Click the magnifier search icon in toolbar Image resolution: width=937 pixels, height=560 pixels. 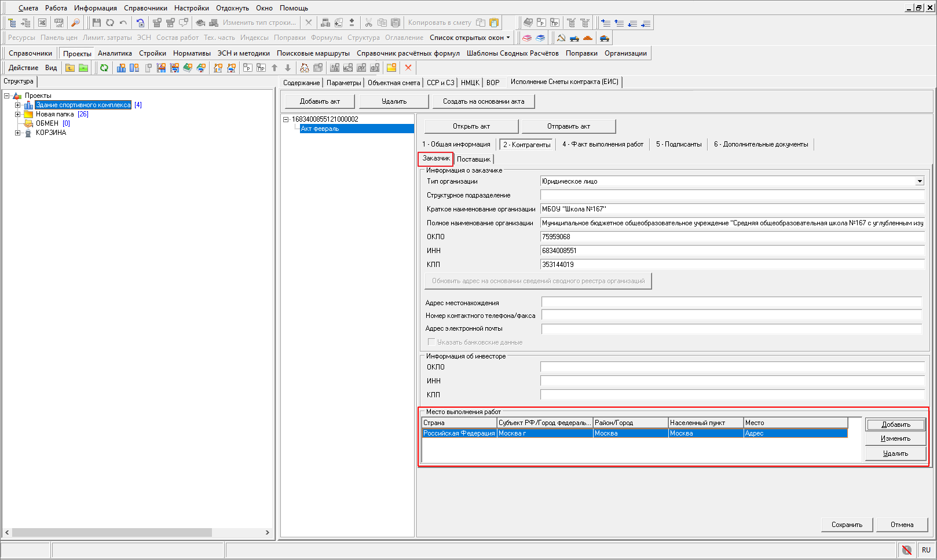(75, 23)
